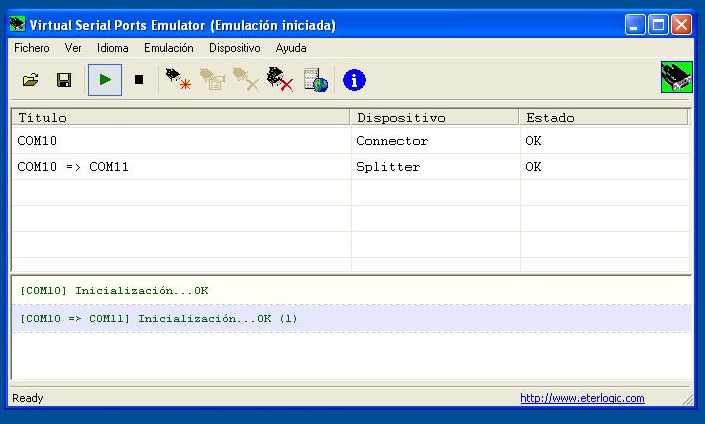705x424 pixels.
Task: Click the window resize grip corner
Action: pos(688,399)
